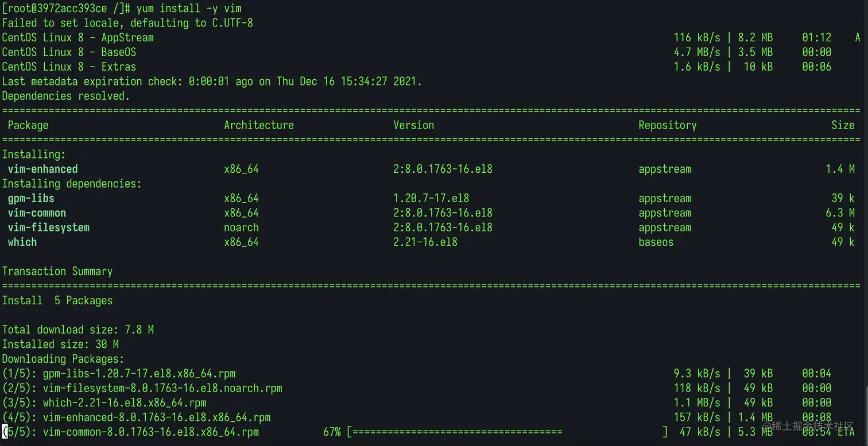Click the '(5/5): vim-common' rpm download line

point(130,432)
